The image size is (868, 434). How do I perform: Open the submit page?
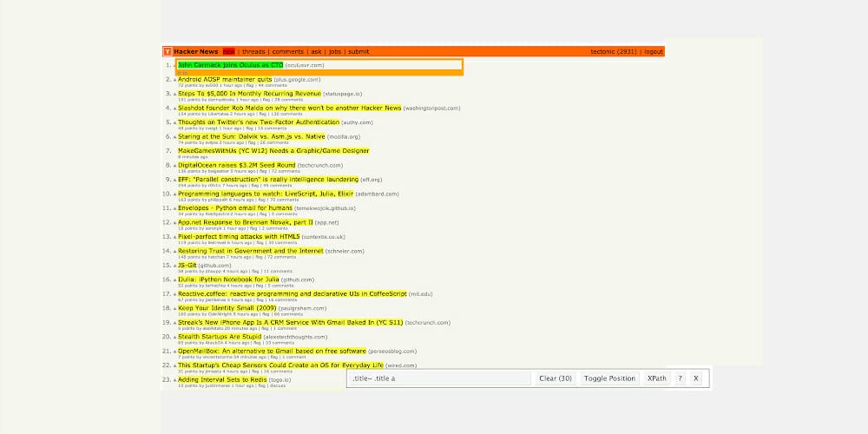[x=358, y=51]
